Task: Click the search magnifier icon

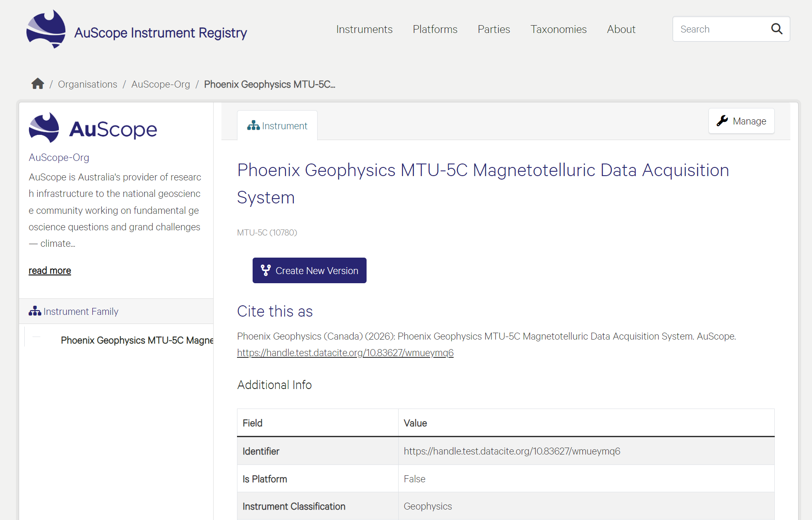Action: pos(776,29)
